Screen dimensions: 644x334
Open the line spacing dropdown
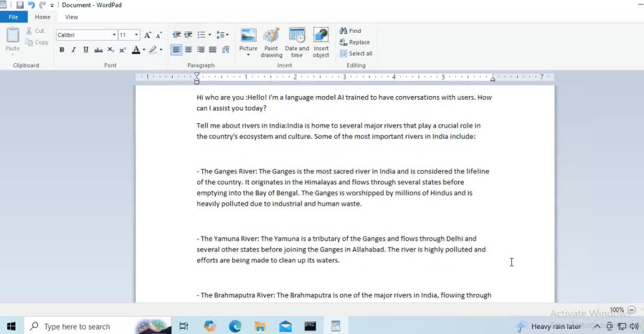[222, 35]
